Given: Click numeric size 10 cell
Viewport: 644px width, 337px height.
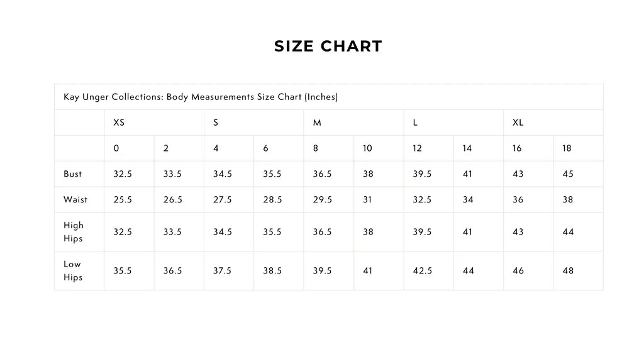Looking at the screenshot, I should click(x=367, y=148).
